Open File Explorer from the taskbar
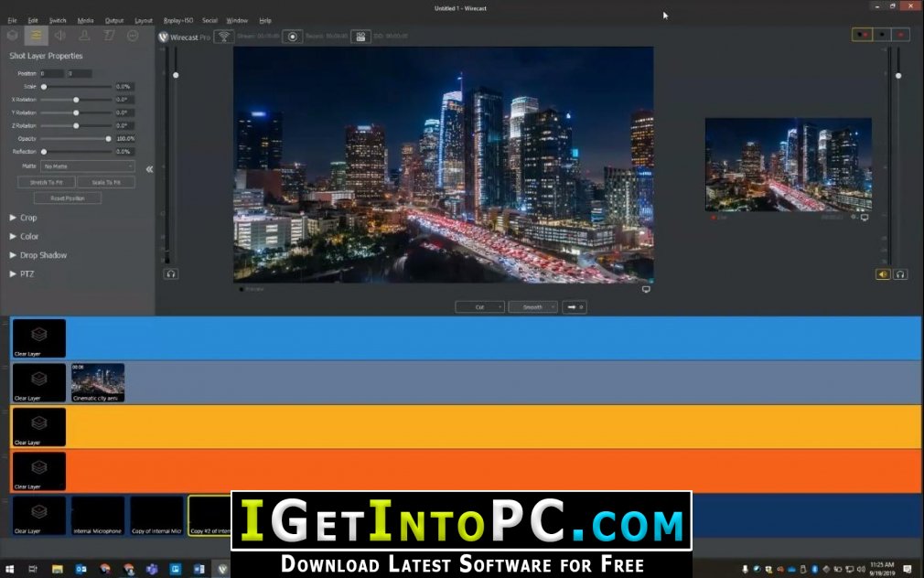This screenshot has width=924, height=578. [57, 569]
